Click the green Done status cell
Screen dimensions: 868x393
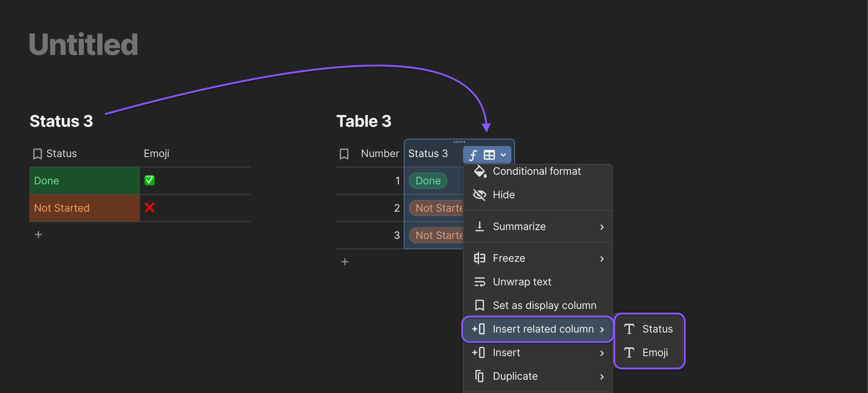click(x=84, y=181)
